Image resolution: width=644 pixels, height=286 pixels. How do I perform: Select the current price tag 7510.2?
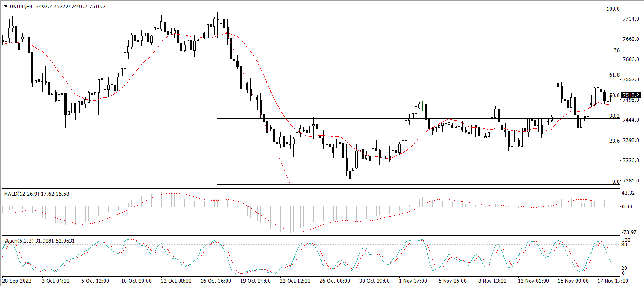(631, 95)
